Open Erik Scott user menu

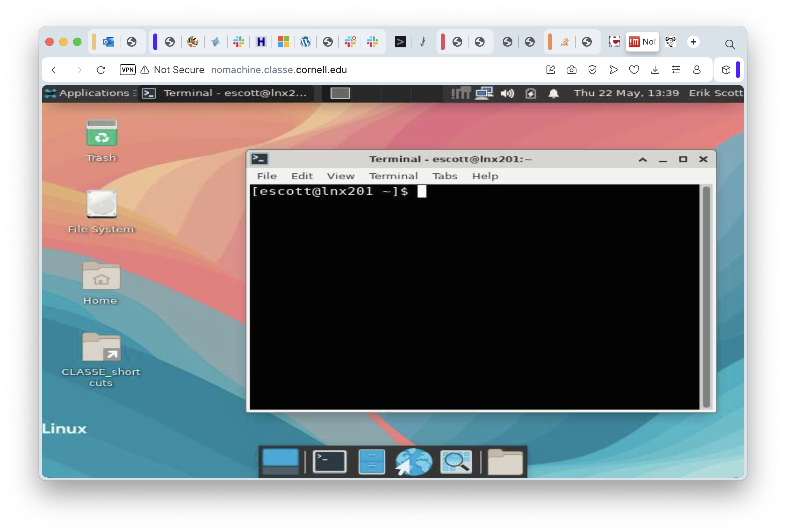pos(716,93)
